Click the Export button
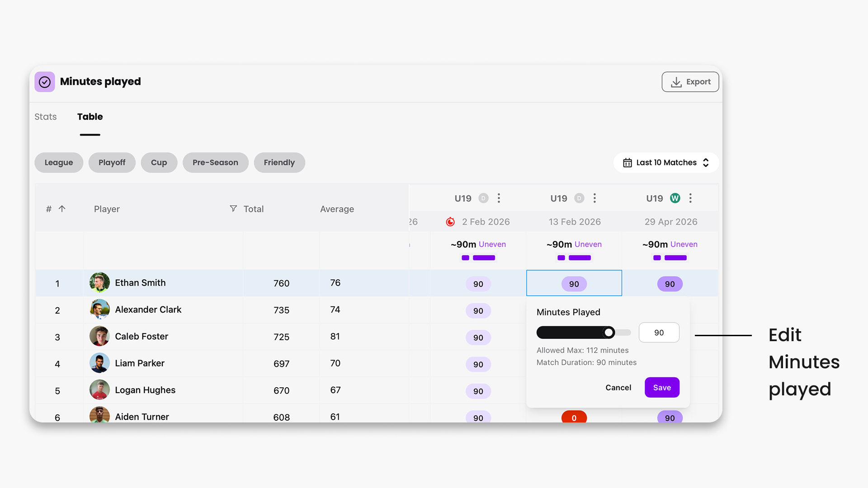The width and height of the screenshot is (868, 488). pyautogui.click(x=690, y=82)
